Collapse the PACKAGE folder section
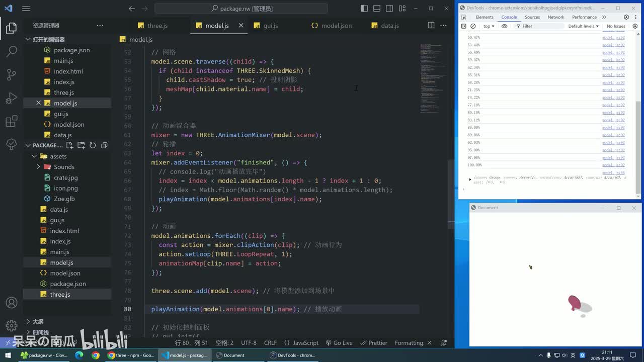 tap(28, 145)
